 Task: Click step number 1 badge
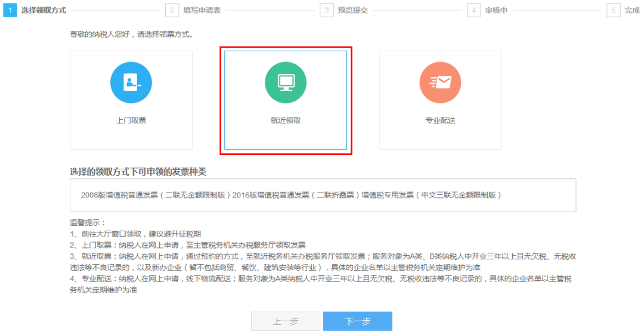[10, 10]
